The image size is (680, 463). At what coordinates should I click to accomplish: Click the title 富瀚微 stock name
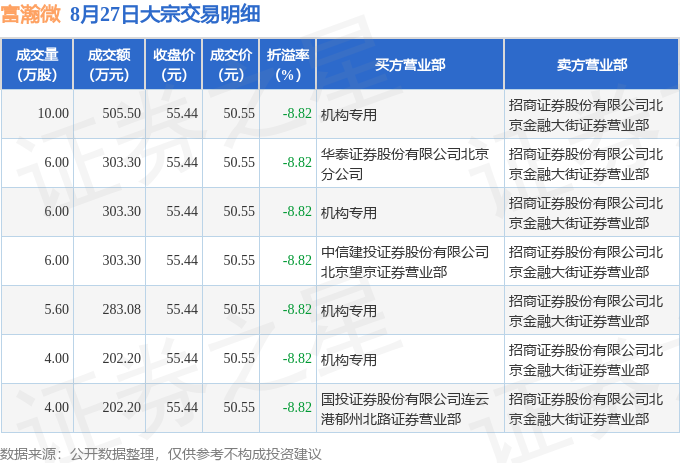click(x=31, y=14)
